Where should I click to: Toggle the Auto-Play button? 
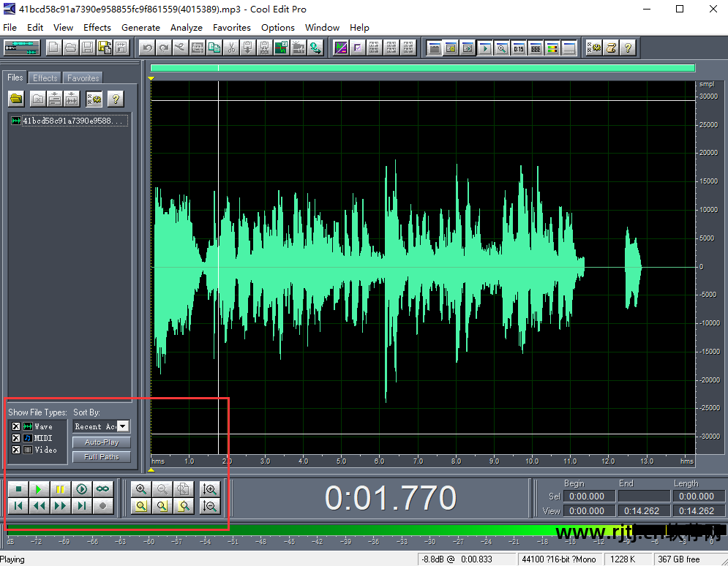[102, 442]
